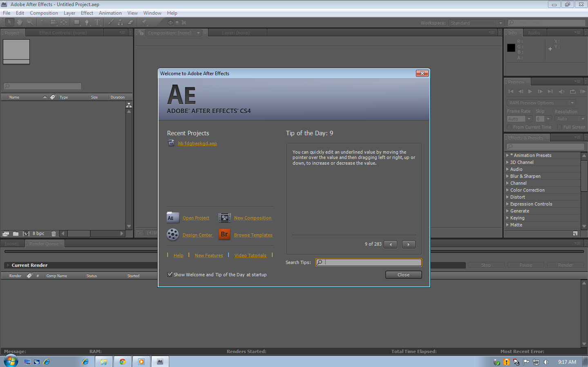
Task: Expand the Animation Presets category
Action: (x=508, y=155)
